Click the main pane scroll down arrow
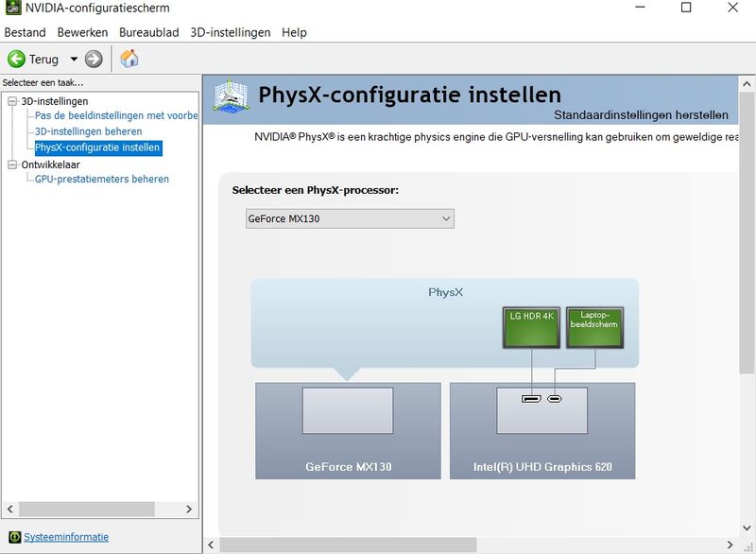The image size is (756, 554). click(747, 528)
